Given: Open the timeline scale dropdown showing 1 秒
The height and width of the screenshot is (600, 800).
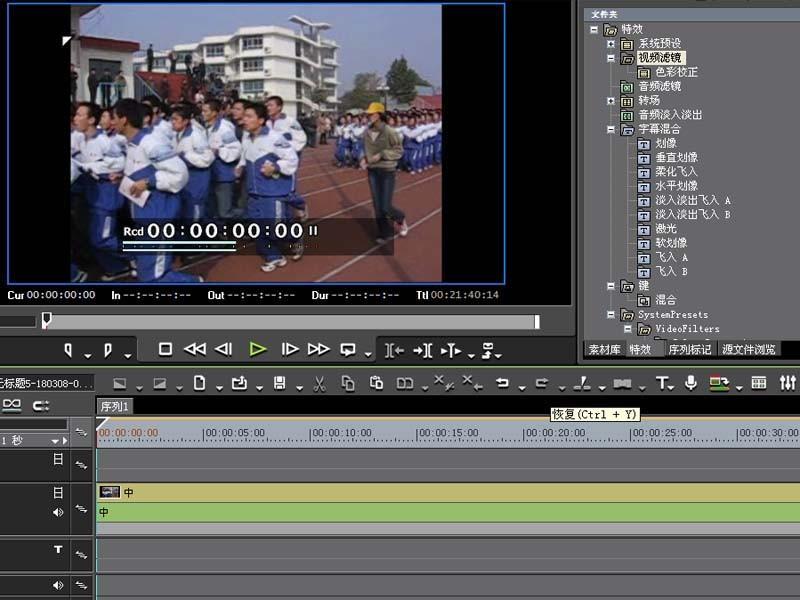Looking at the screenshot, I should point(56,440).
